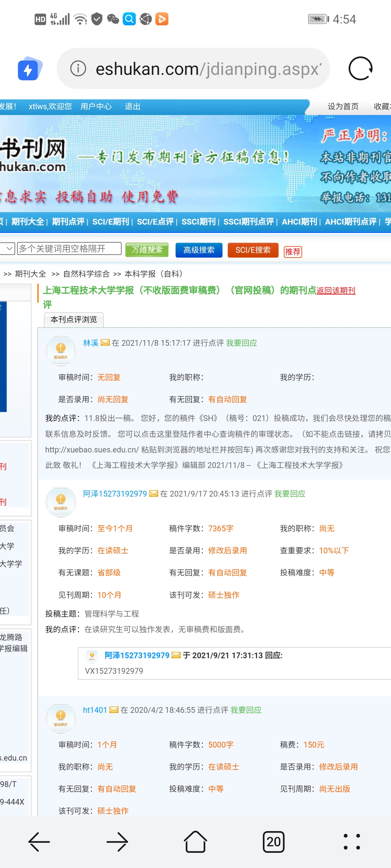Viewport: 391px width, 868px height.
Task: Go forward with the browser forward arrow
Action: (117, 842)
